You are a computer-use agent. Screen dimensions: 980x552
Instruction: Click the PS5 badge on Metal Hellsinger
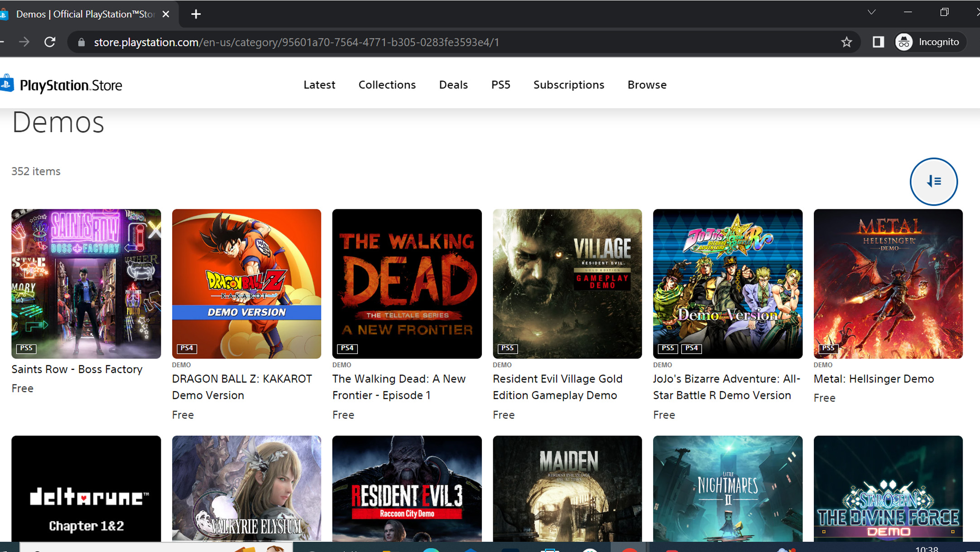click(828, 348)
